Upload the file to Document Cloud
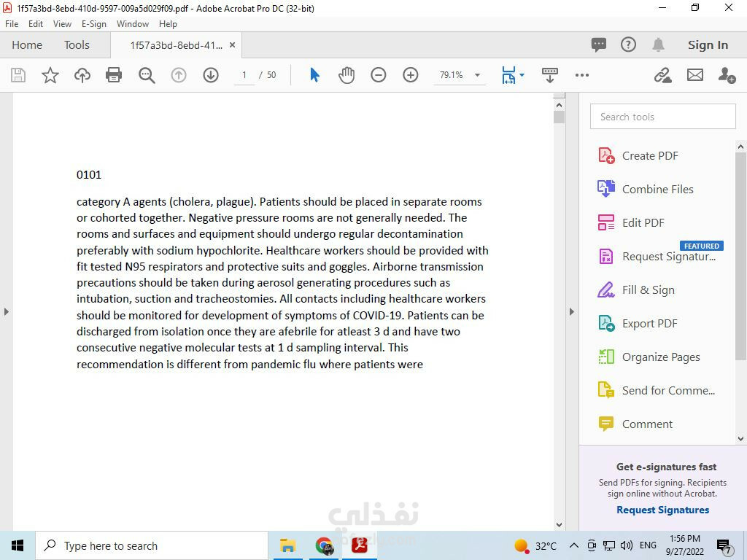 point(82,75)
